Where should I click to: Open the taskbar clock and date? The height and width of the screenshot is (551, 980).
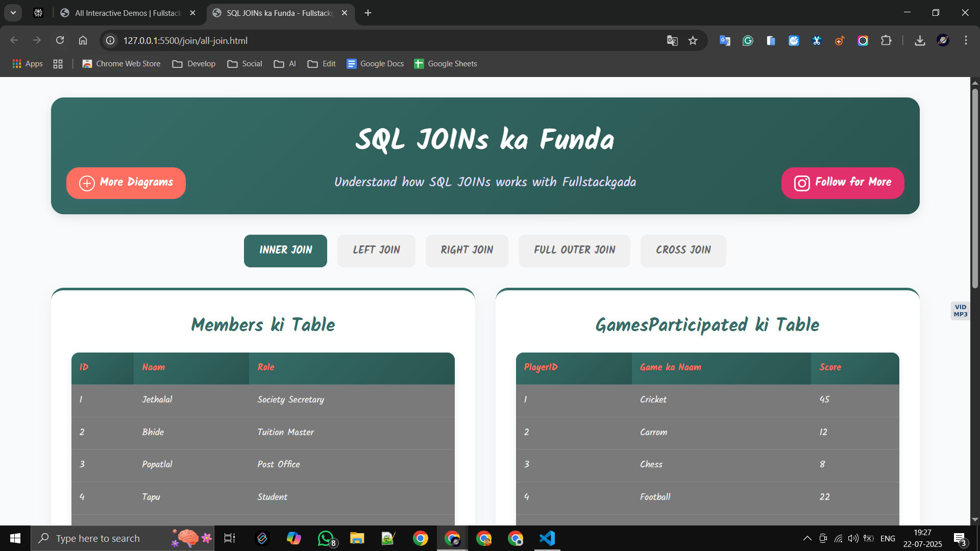[923, 538]
